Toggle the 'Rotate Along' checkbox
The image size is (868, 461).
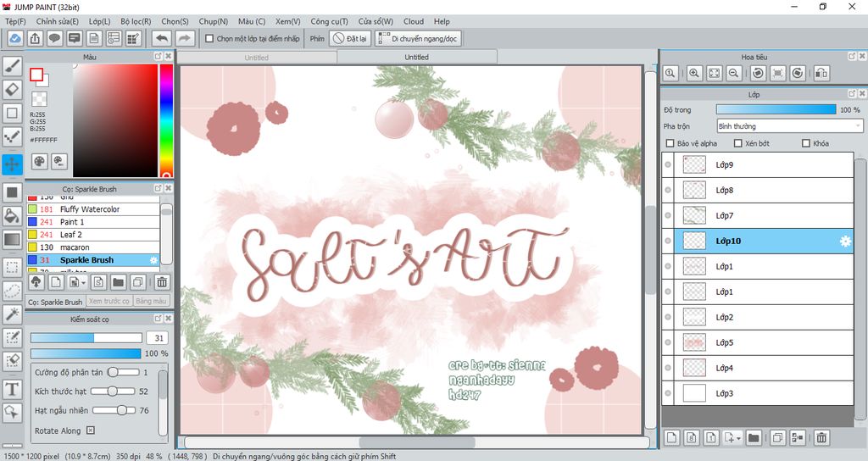(91, 430)
